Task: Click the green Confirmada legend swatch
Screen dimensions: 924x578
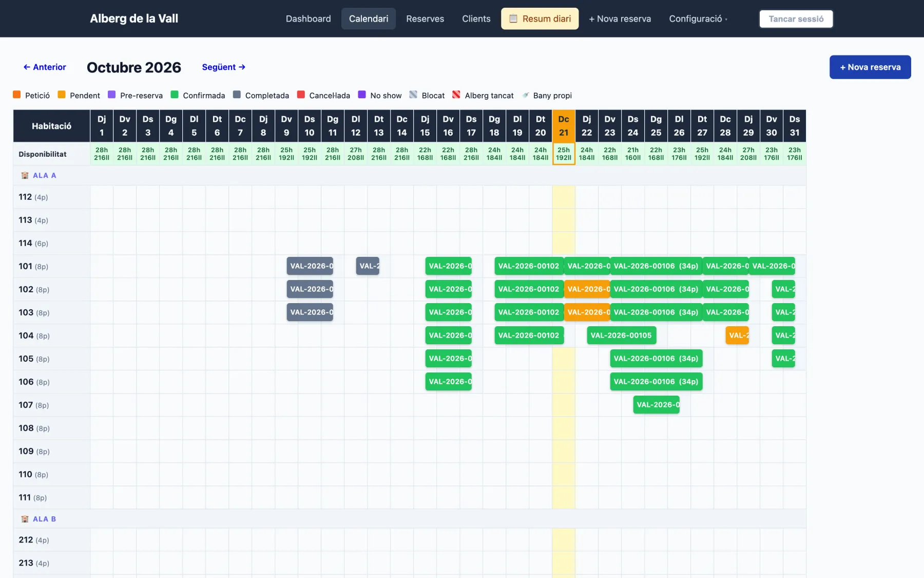Action: click(x=175, y=95)
